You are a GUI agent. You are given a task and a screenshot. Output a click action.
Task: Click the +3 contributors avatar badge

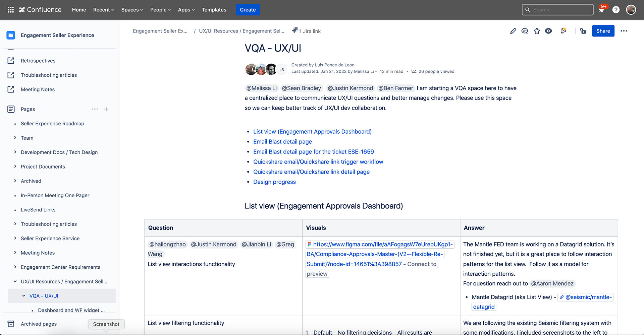[281, 70]
